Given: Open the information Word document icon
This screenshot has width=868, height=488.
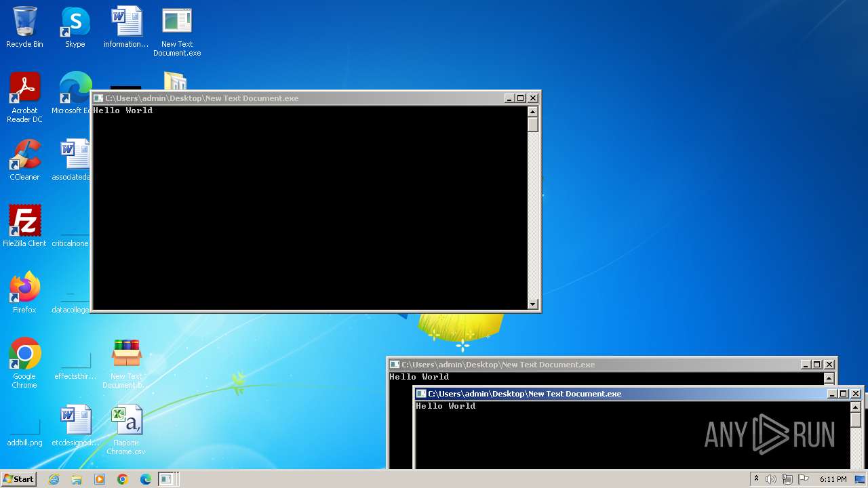Looking at the screenshot, I should 126,27.
